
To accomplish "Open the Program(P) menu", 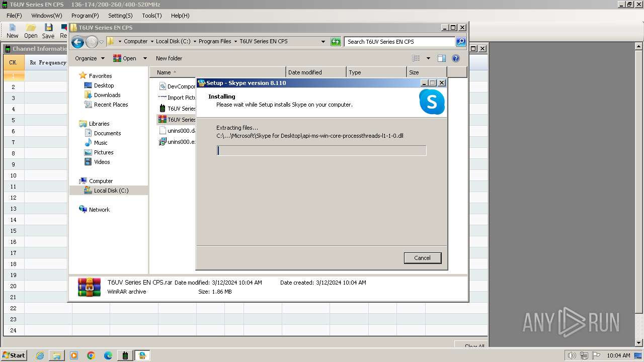I will click(x=85, y=16).
